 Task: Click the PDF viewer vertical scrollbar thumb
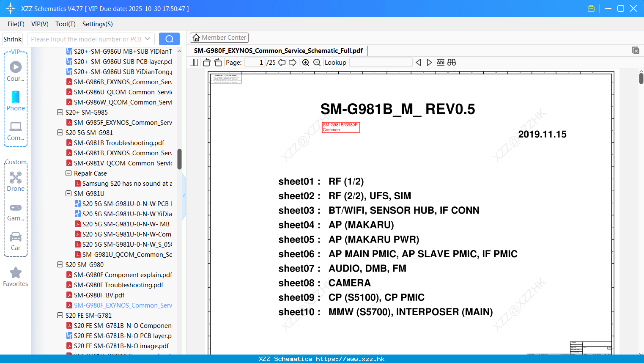[641, 78]
